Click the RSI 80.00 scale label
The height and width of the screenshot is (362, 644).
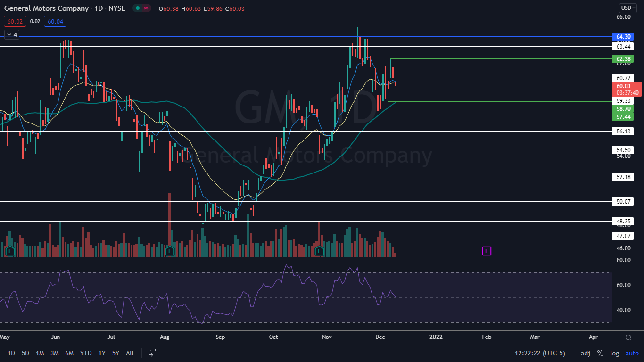click(624, 260)
